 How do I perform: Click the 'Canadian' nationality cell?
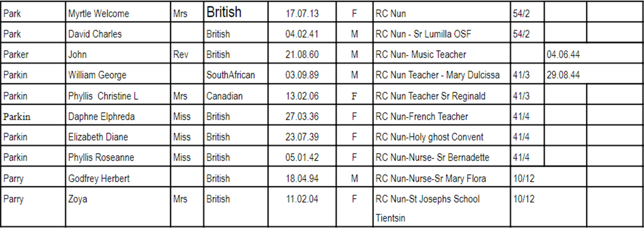[236, 95]
